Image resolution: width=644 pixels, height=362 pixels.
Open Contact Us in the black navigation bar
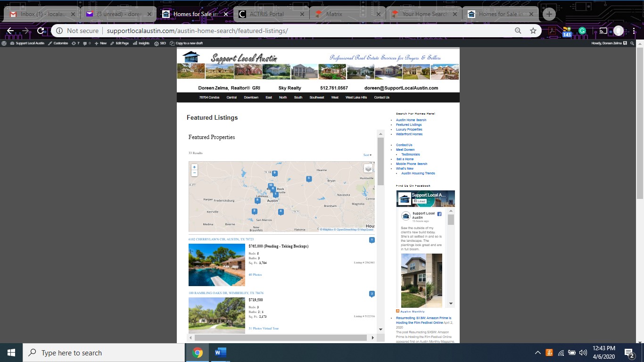pyautogui.click(x=382, y=98)
